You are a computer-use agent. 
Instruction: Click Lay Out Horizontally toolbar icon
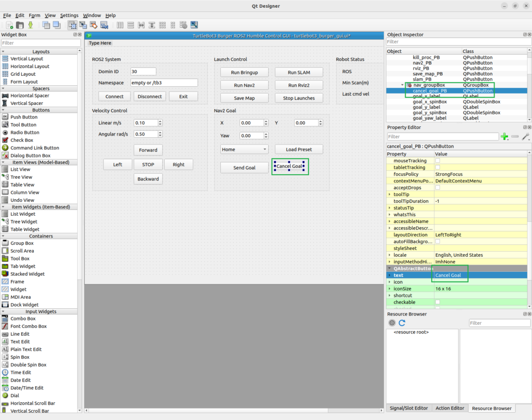tap(120, 25)
